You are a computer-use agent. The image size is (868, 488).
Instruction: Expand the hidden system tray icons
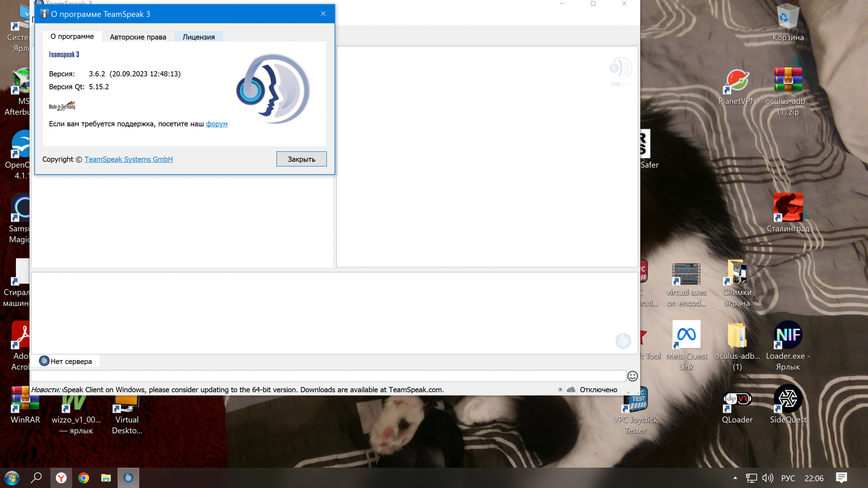point(735,478)
